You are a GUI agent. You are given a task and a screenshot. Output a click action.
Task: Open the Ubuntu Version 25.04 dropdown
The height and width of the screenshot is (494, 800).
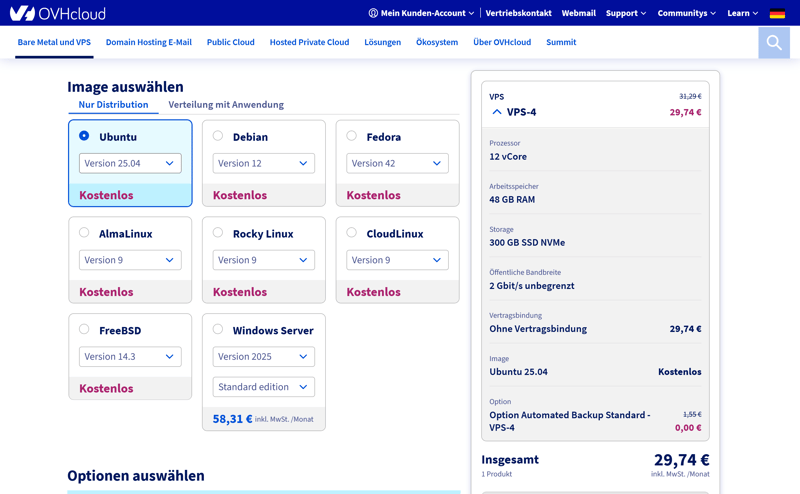130,163
